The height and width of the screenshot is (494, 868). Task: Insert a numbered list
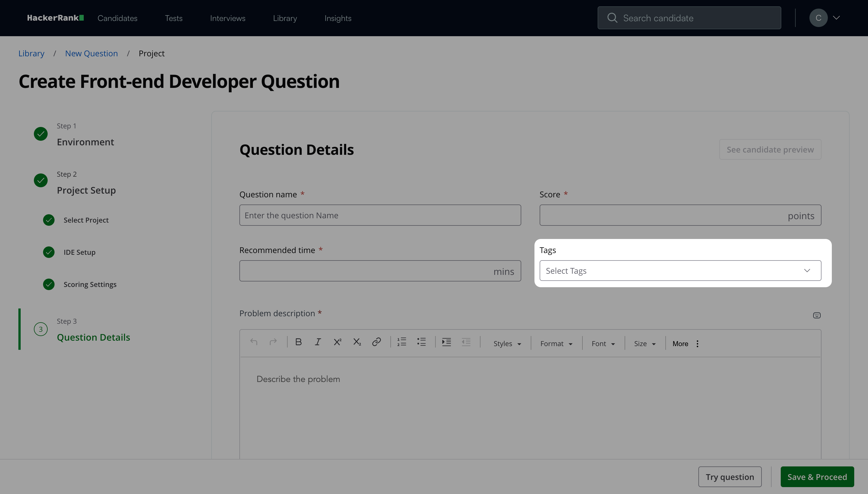[402, 342]
